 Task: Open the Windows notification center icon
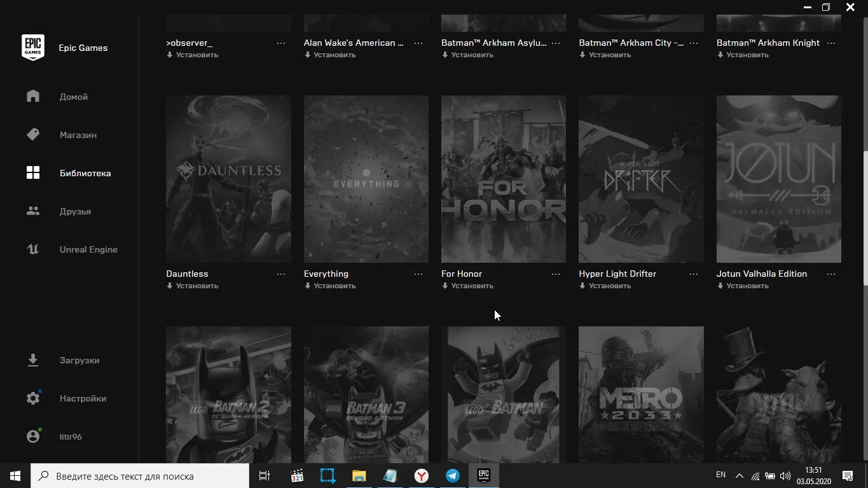pos(848,476)
